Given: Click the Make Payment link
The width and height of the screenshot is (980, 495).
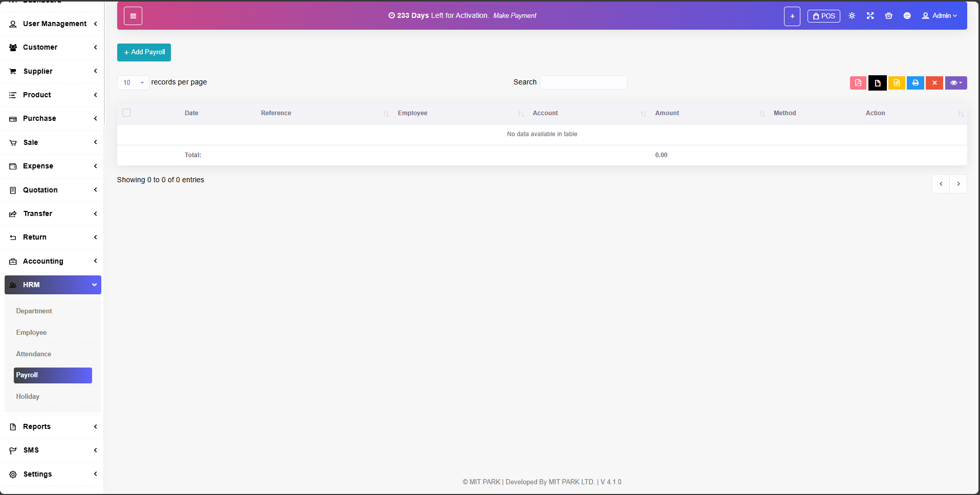Looking at the screenshot, I should click(x=514, y=16).
